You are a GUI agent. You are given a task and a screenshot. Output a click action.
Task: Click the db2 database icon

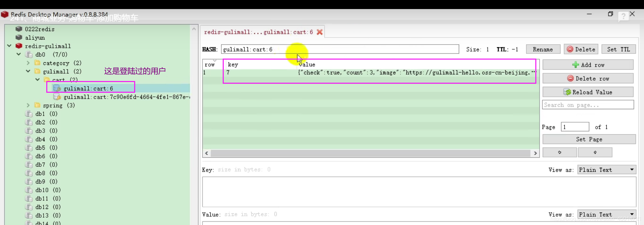tap(29, 122)
